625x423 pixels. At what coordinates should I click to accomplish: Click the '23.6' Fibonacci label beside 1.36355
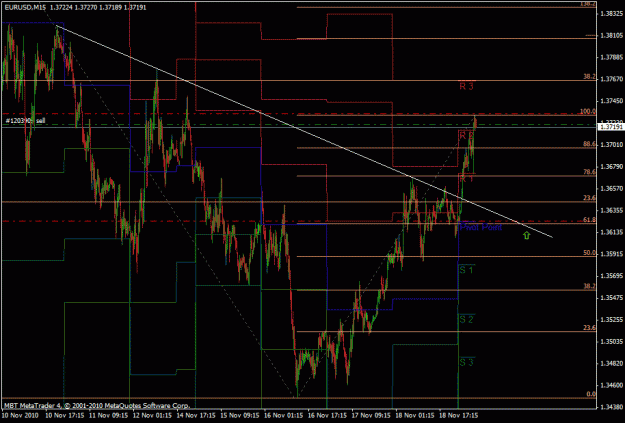tap(590, 198)
